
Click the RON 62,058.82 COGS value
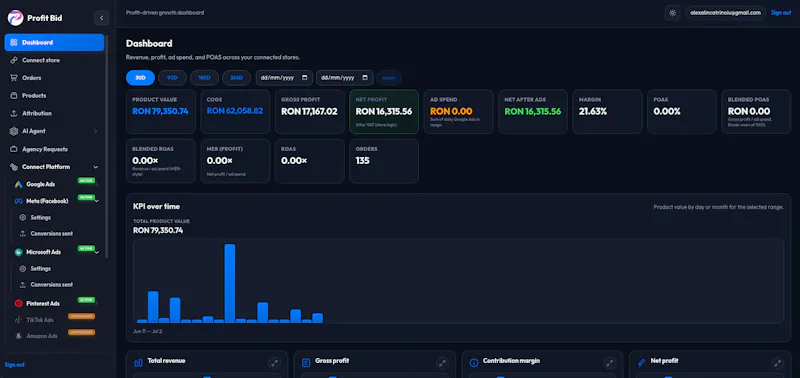tap(235, 111)
